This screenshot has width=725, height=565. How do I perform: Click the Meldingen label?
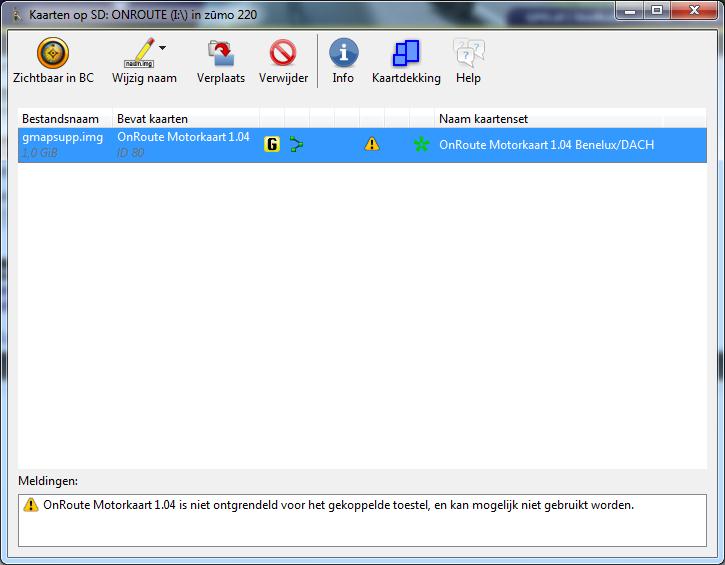(48, 481)
